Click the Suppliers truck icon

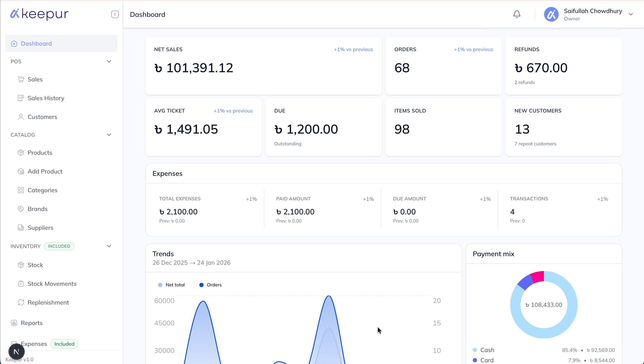point(21,228)
